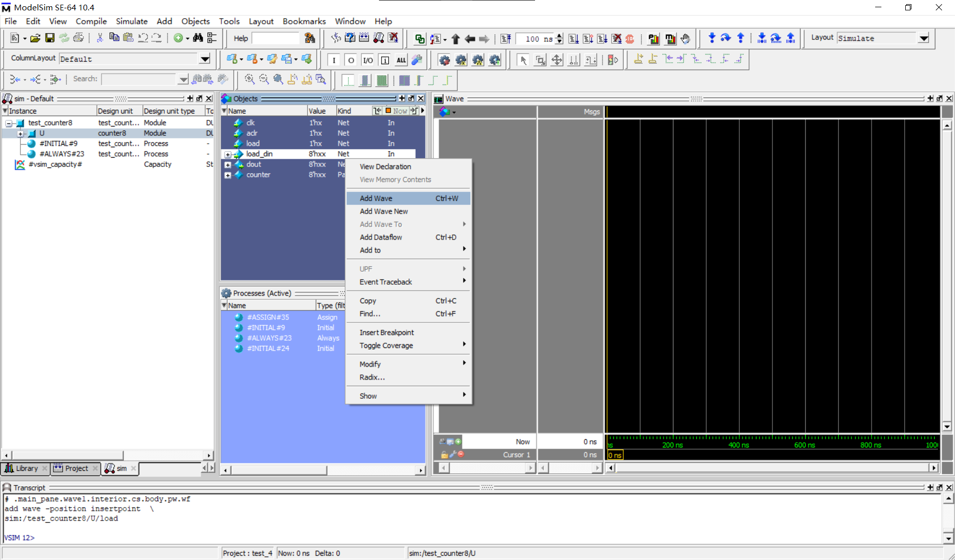Toggle the boxed 'i' internals filter button
The width and height of the screenshot is (955, 560).
tap(385, 60)
